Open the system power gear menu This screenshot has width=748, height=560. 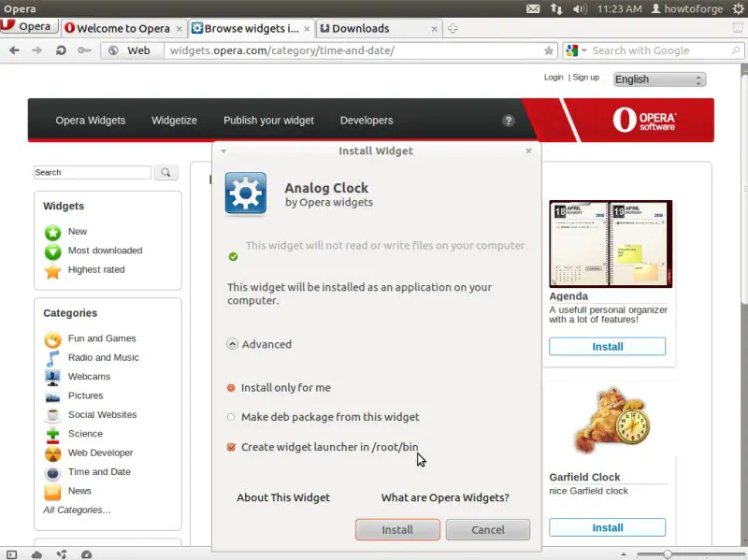point(738,8)
